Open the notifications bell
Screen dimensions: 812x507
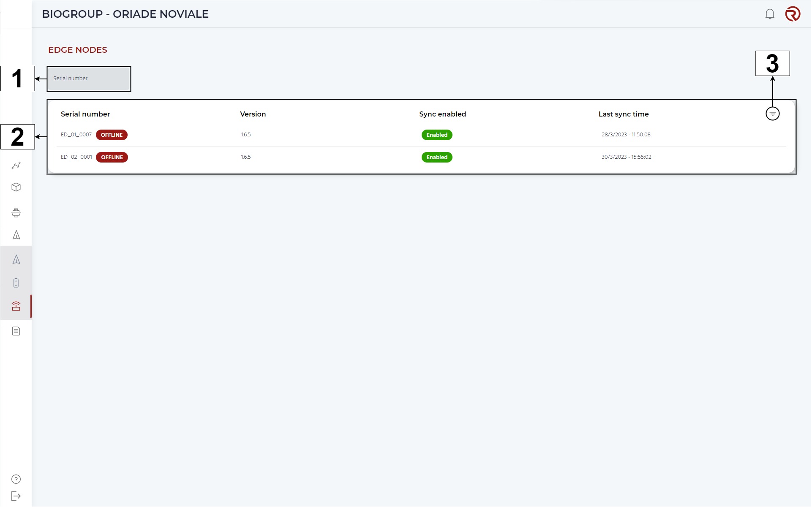coord(770,14)
